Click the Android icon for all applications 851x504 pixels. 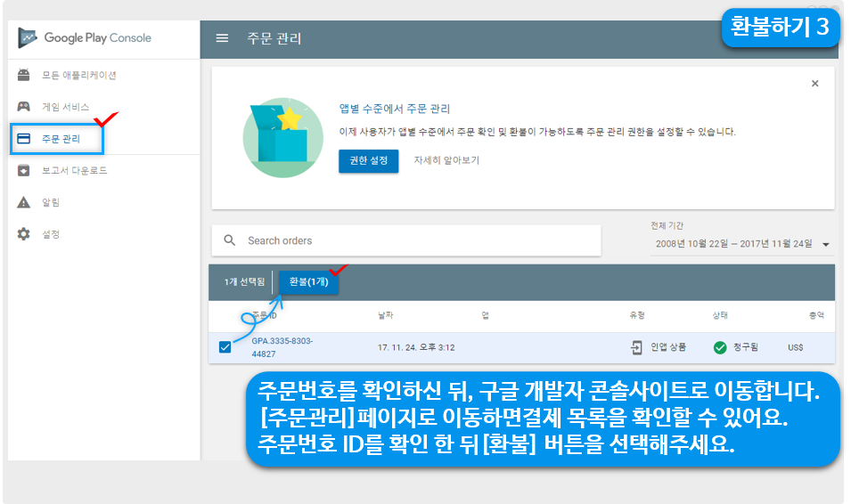[24, 75]
